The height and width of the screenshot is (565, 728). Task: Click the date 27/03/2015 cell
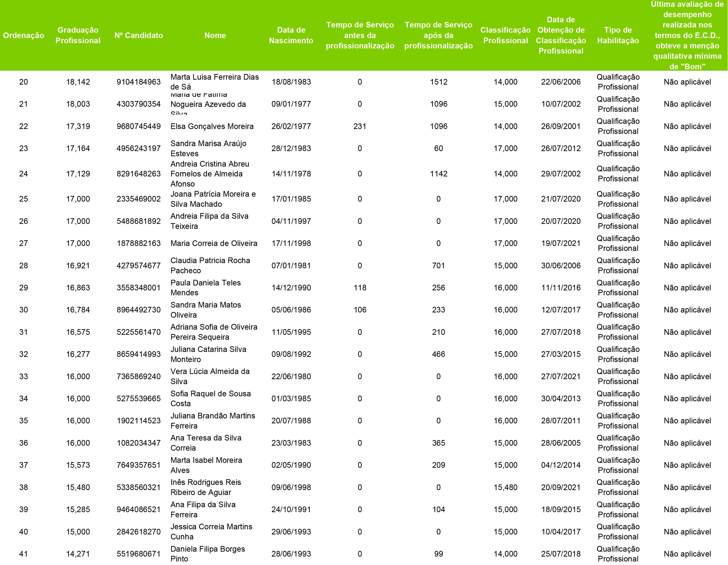561,354
